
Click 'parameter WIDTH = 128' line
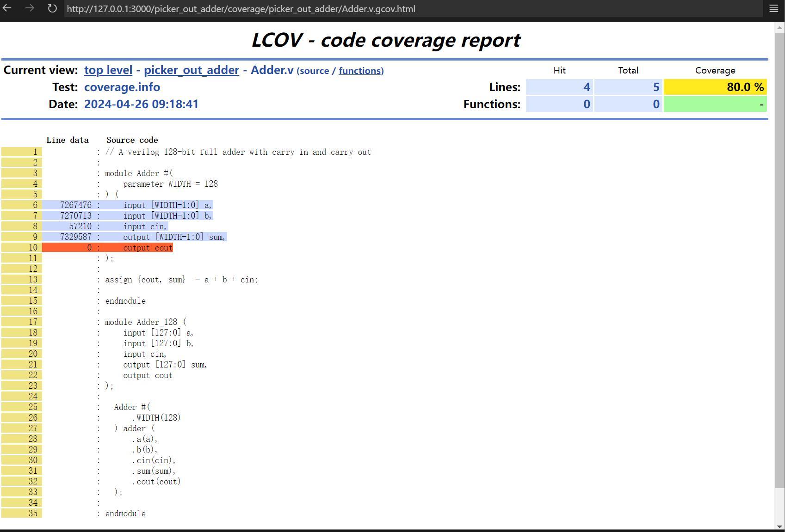[x=170, y=184]
